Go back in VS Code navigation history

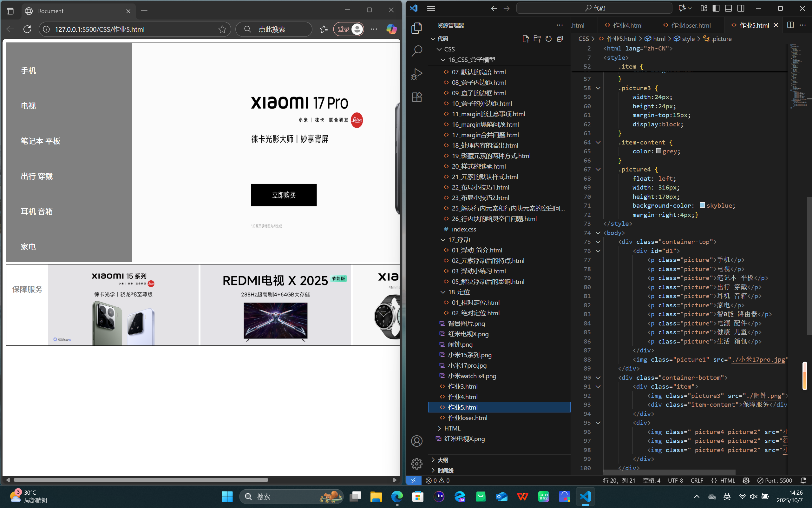pyautogui.click(x=494, y=8)
